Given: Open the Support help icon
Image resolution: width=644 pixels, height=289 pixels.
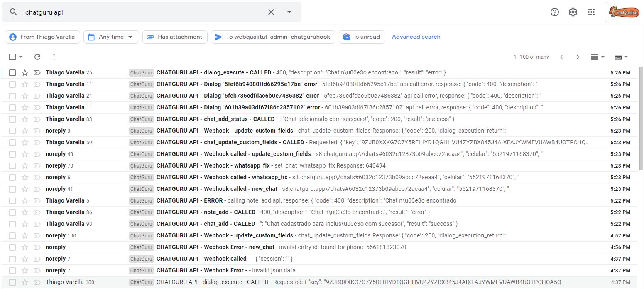Looking at the screenshot, I should [x=555, y=12].
